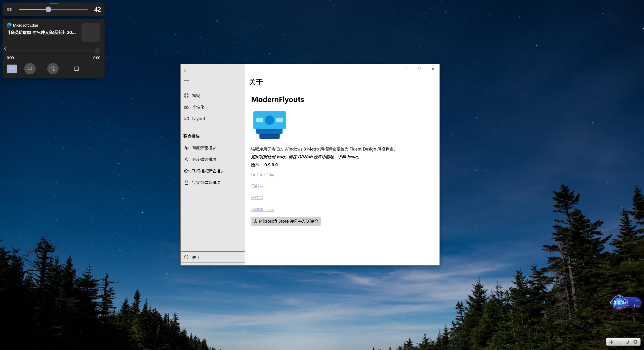Select 音频弹窗模块 audio flyout module
Viewport: 644px width, 350px height.
pos(204,148)
